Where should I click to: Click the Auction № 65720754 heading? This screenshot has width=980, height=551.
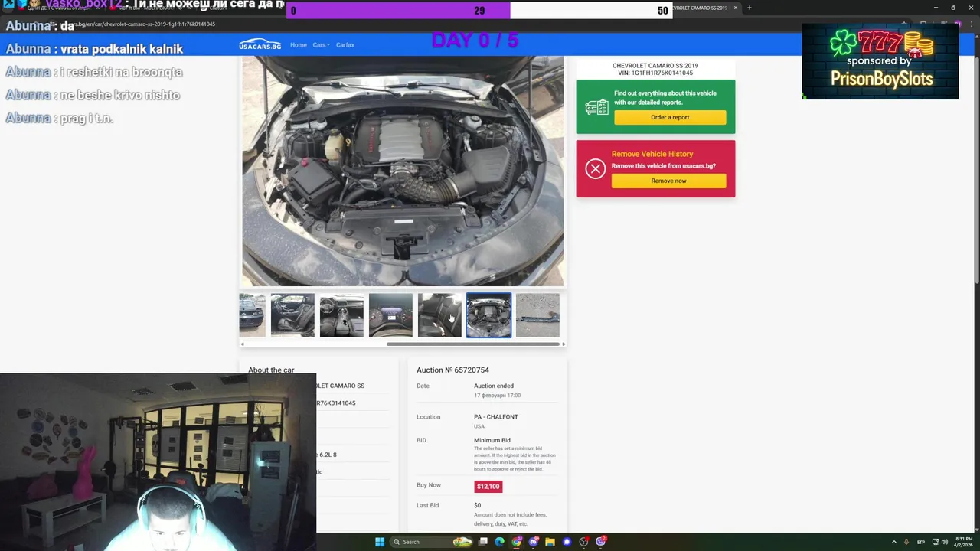pos(452,370)
